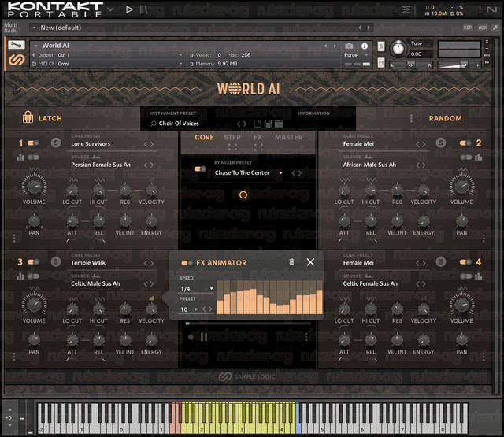
Task: Click the RANDOM button
Action: coord(445,118)
